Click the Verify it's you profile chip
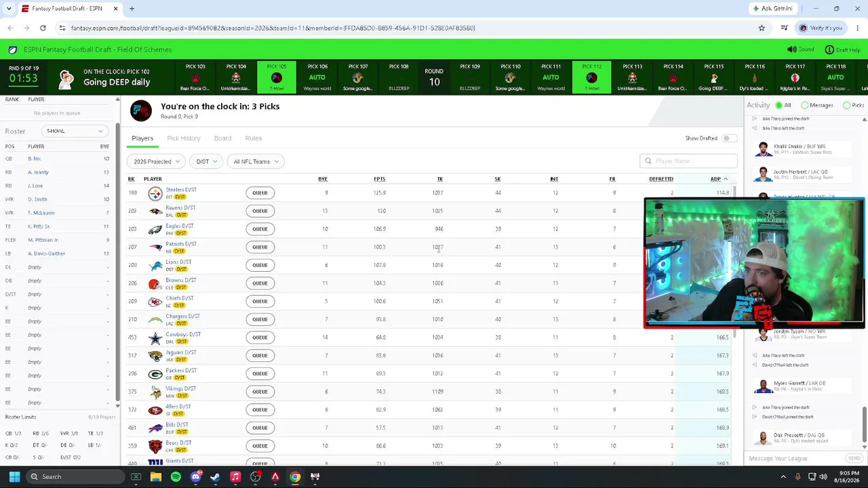The height and width of the screenshot is (488, 868). (821, 28)
